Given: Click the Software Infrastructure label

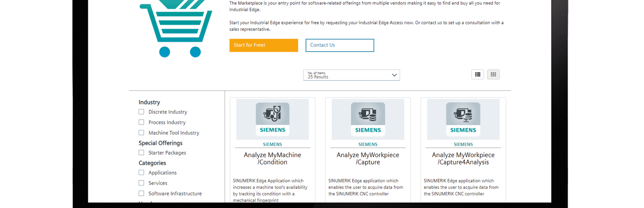Looking at the screenshot, I should (x=175, y=194).
